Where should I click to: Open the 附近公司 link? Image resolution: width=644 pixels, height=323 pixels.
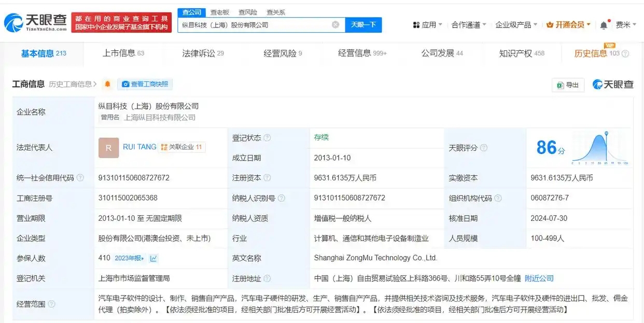(539, 278)
